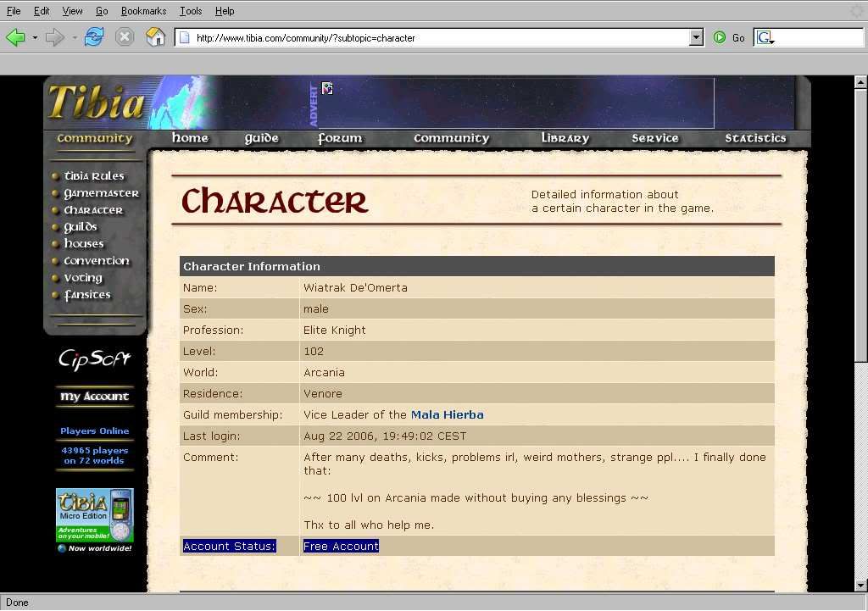Open the Forward history dropdown arrow
The height and width of the screenshot is (611, 868).
click(75, 37)
